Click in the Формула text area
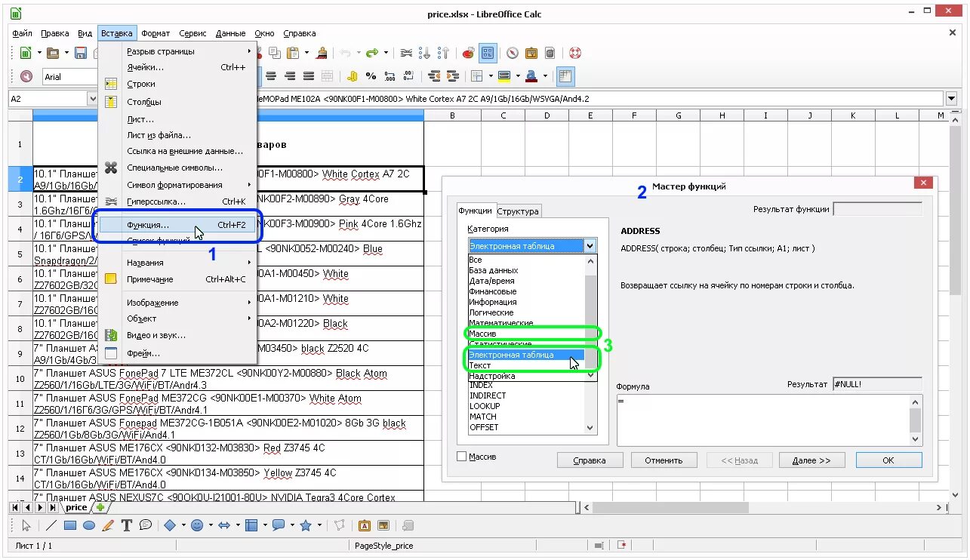The image size is (970, 560). click(762, 420)
